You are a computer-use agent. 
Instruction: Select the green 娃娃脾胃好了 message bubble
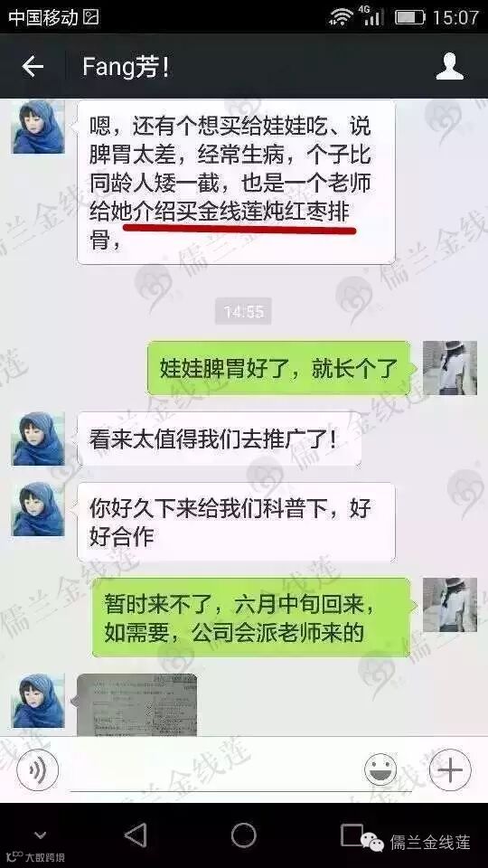coord(279,368)
